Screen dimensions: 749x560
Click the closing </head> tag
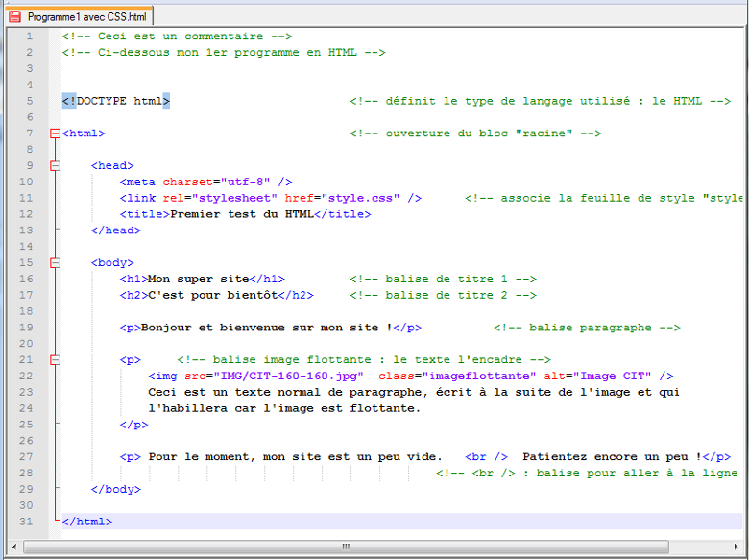click(116, 231)
